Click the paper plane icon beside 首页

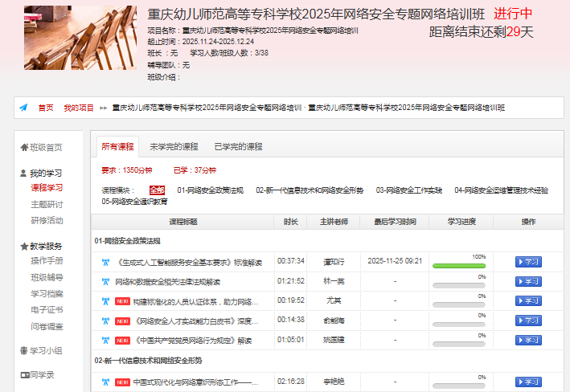tap(24, 108)
